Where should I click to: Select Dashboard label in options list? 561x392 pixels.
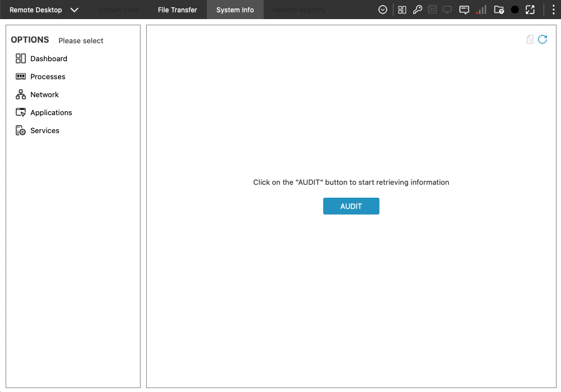coord(49,58)
